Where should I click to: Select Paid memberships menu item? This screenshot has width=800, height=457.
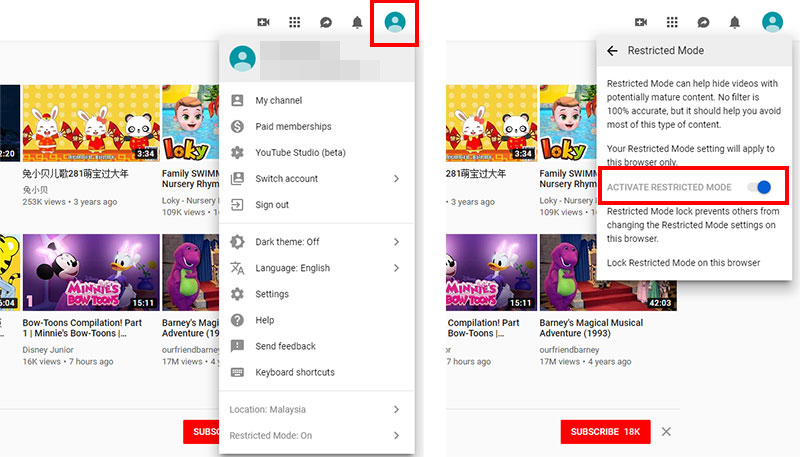[317, 126]
